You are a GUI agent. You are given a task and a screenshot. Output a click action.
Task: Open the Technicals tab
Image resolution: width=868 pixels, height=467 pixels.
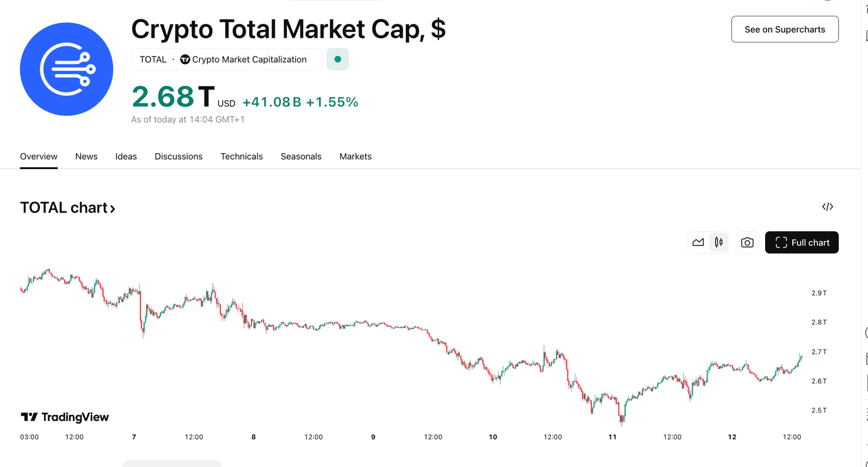tap(241, 157)
